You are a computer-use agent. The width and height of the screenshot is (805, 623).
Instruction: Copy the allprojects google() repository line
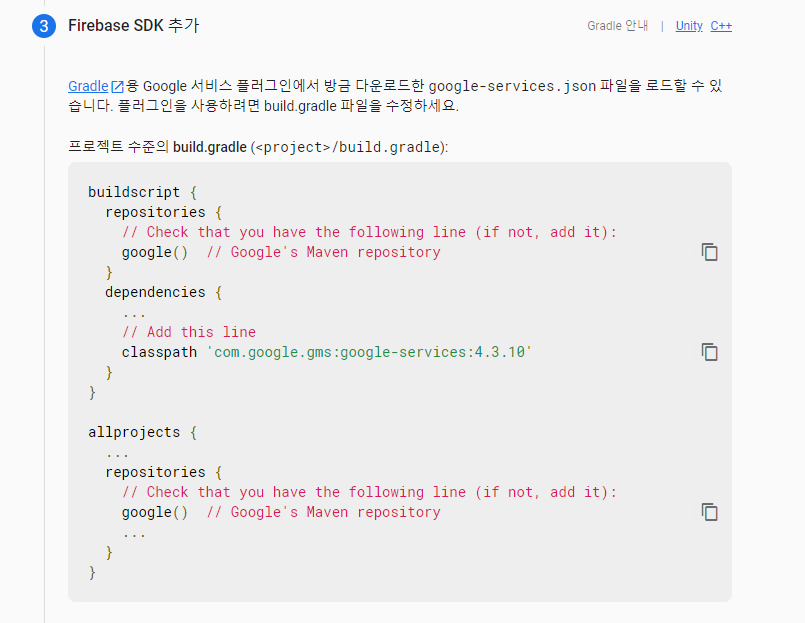(x=710, y=512)
